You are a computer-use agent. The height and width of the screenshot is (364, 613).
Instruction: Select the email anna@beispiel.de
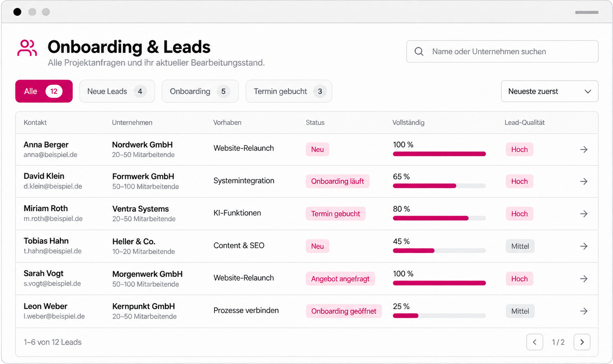pos(50,155)
